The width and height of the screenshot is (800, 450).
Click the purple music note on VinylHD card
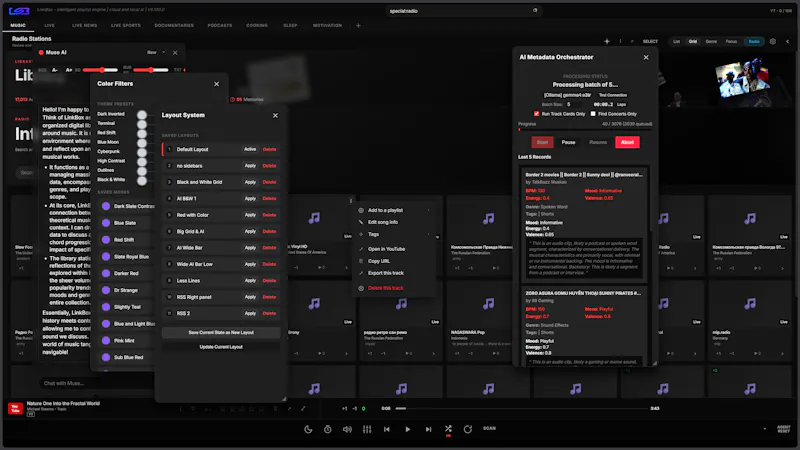314,218
